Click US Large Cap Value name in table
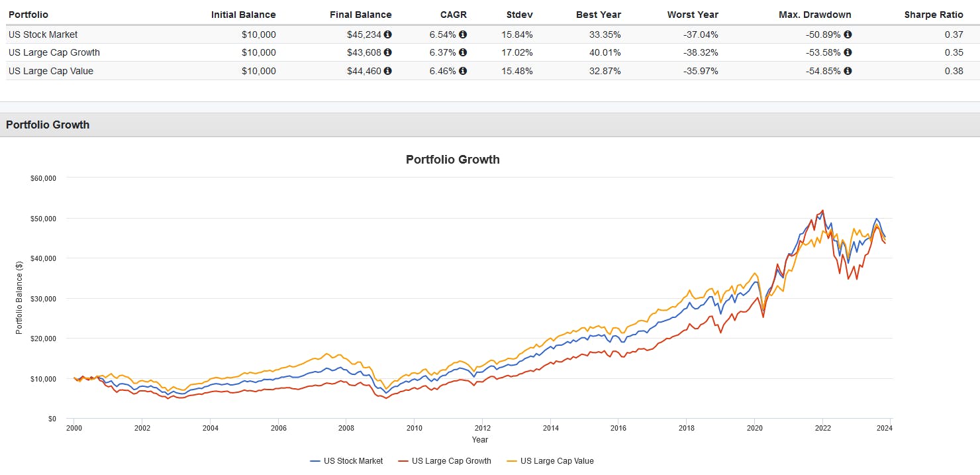This screenshot has height=475, width=980. click(x=51, y=71)
